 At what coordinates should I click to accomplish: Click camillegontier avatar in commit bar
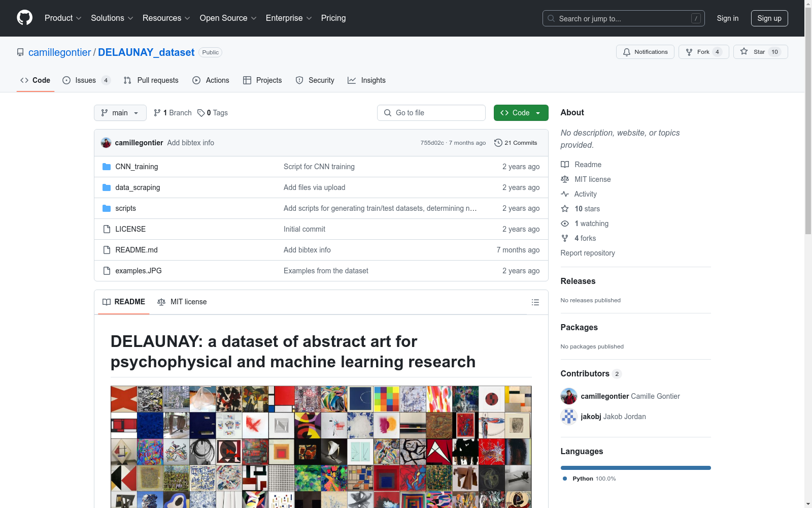(106, 143)
